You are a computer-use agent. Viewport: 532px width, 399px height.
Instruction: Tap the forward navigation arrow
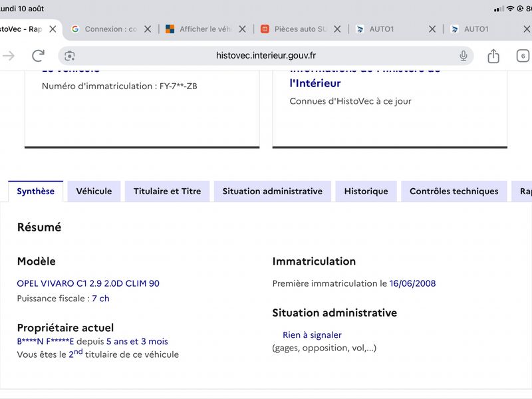click(x=9, y=56)
